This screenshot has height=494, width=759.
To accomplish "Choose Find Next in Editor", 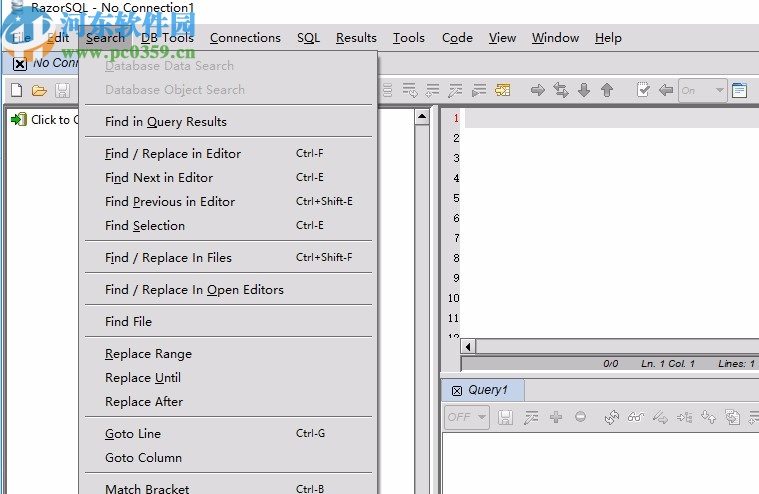I will [228, 178].
